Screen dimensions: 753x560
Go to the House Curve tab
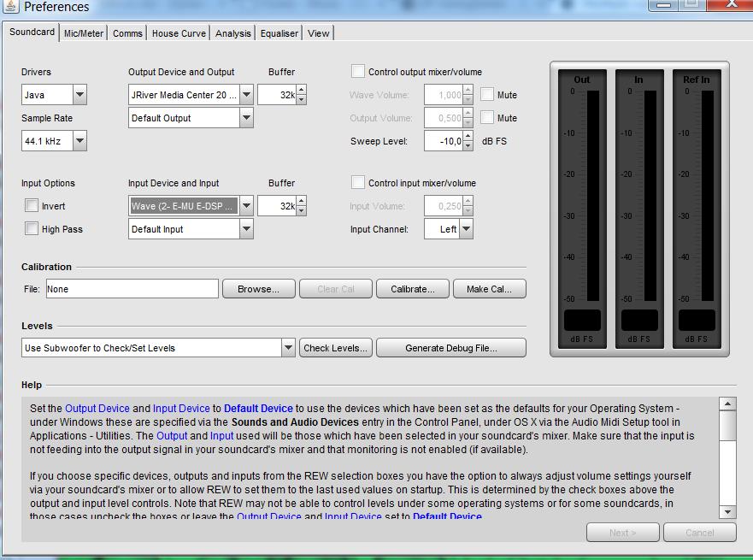pos(179,33)
